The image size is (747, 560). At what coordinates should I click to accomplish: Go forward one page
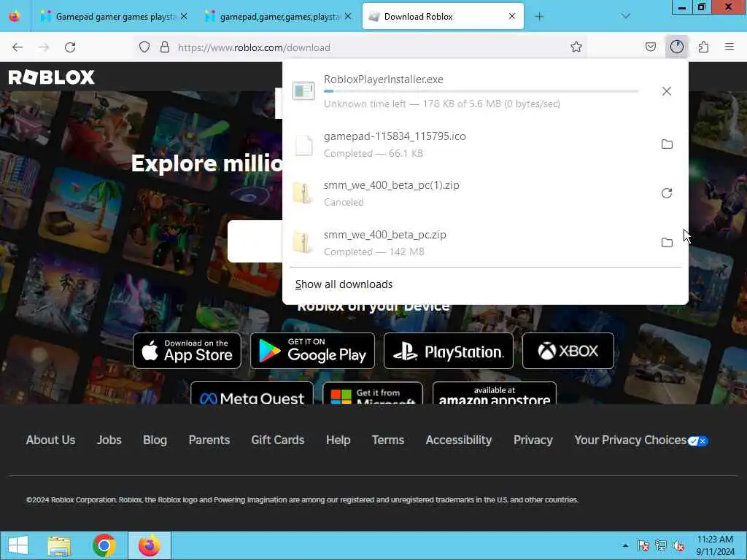[x=44, y=47]
